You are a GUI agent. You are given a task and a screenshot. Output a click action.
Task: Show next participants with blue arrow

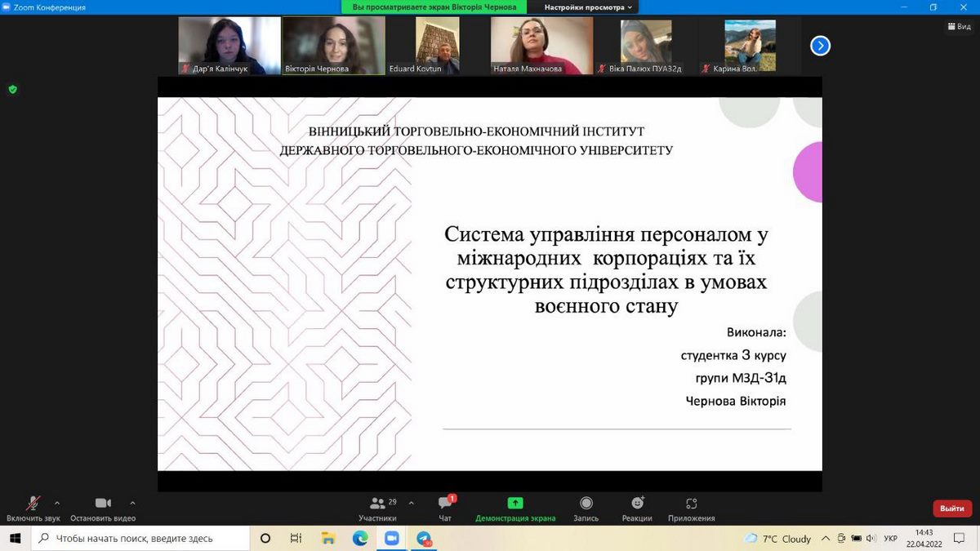[820, 46]
